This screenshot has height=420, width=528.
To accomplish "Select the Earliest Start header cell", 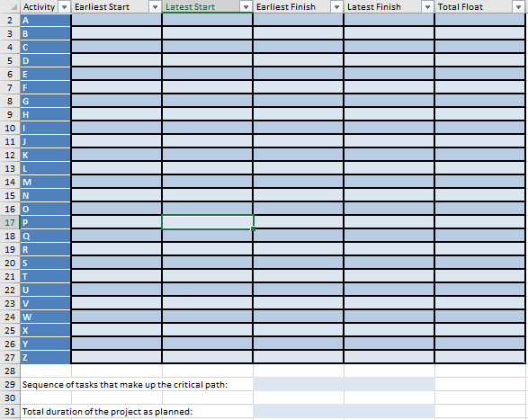I will (x=117, y=6).
